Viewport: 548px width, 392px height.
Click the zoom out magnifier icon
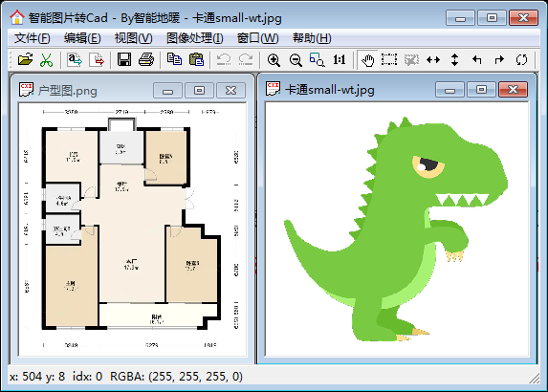point(296,59)
